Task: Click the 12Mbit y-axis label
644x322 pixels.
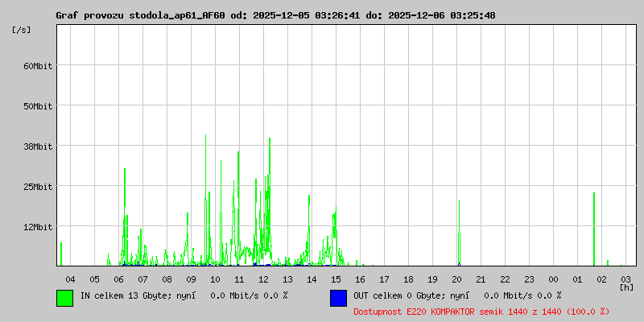Action: (x=37, y=226)
